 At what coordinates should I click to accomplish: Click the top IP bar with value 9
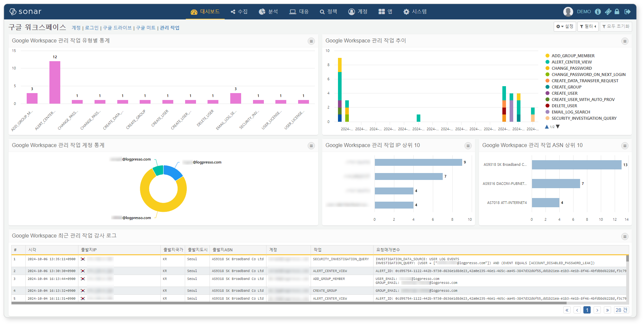(418, 162)
